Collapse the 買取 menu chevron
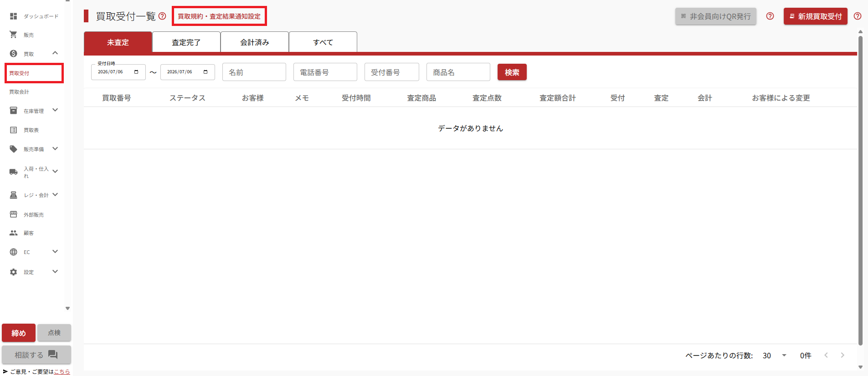Screen dimensions: 868x376 55,53
